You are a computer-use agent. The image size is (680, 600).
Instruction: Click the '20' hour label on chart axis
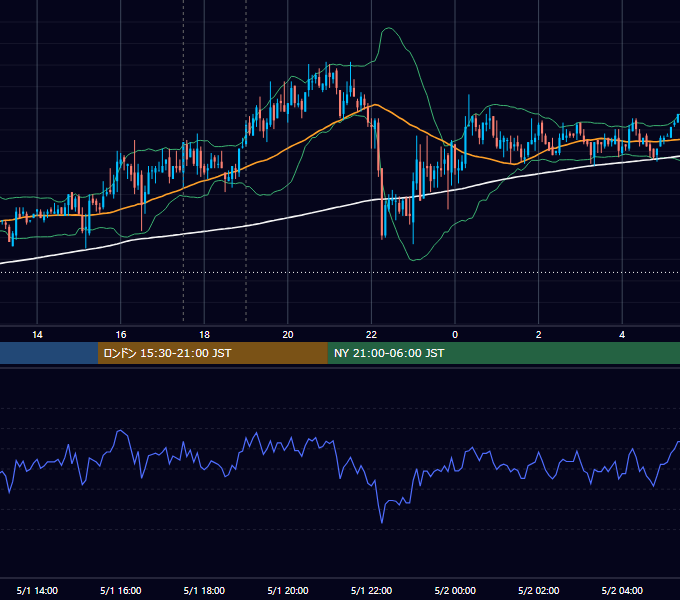tap(288, 335)
